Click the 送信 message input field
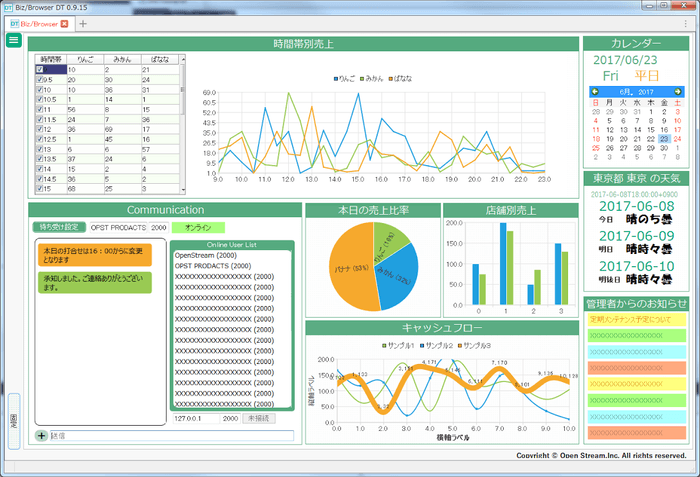The image size is (700, 477). (170, 436)
